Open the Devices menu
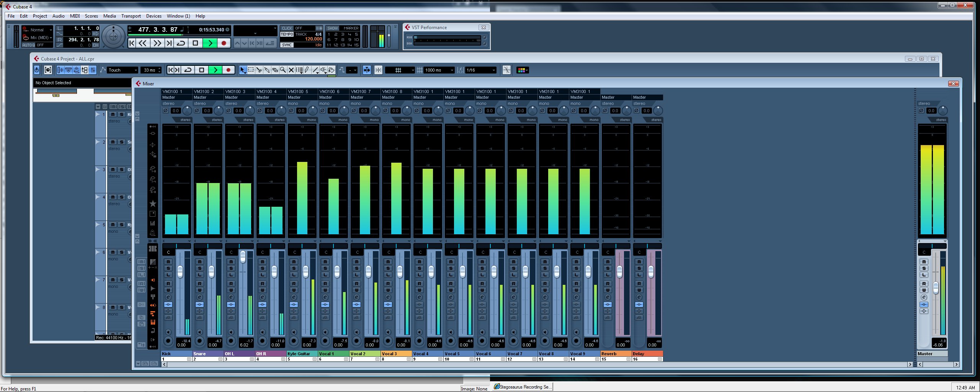 click(x=154, y=16)
